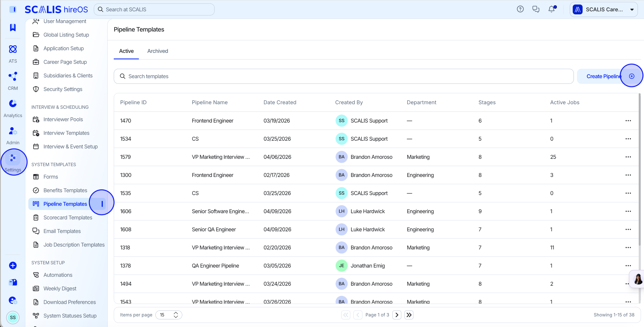
Task: Go to the next page of templates
Action: coord(397,315)
